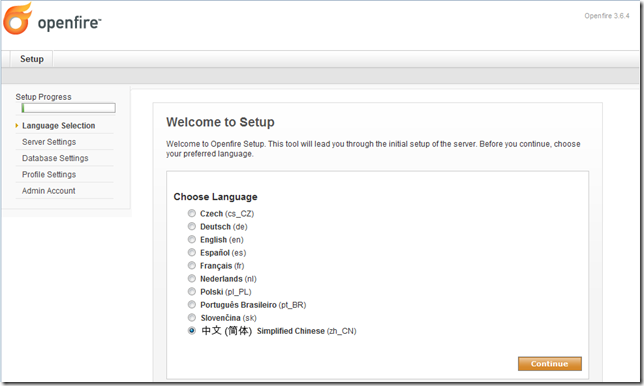Image resolution: width=644 pixels, height=386 pixels.
Task: Open the Setup tab
Action: pos(32,59)
